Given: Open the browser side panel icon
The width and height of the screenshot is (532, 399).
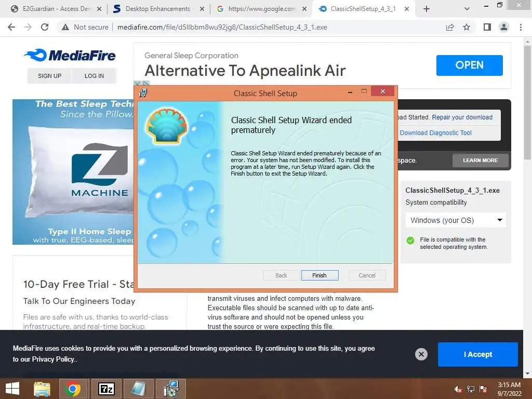Looking at the screenshot, I should click(x=487, y=27).
